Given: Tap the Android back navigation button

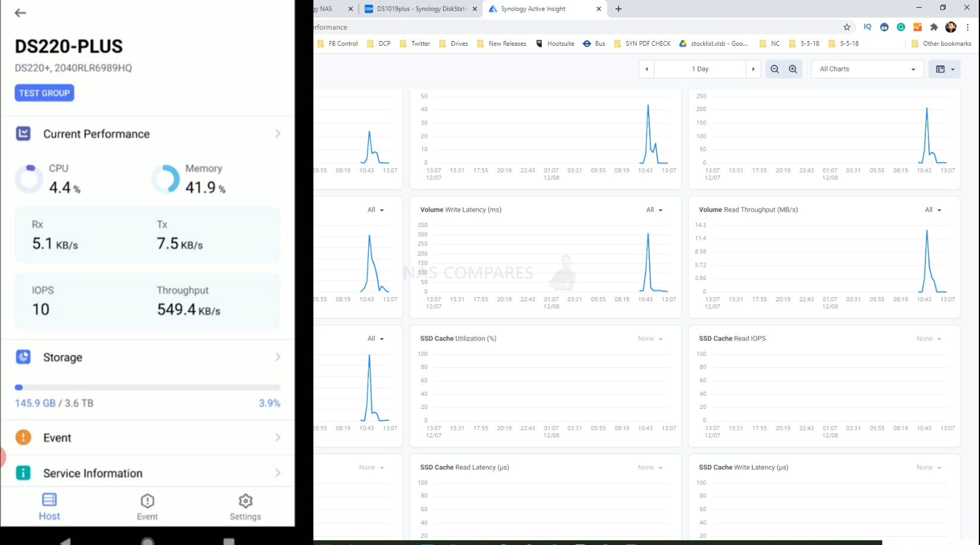Looking at the screenshot, I should [66, 541].
